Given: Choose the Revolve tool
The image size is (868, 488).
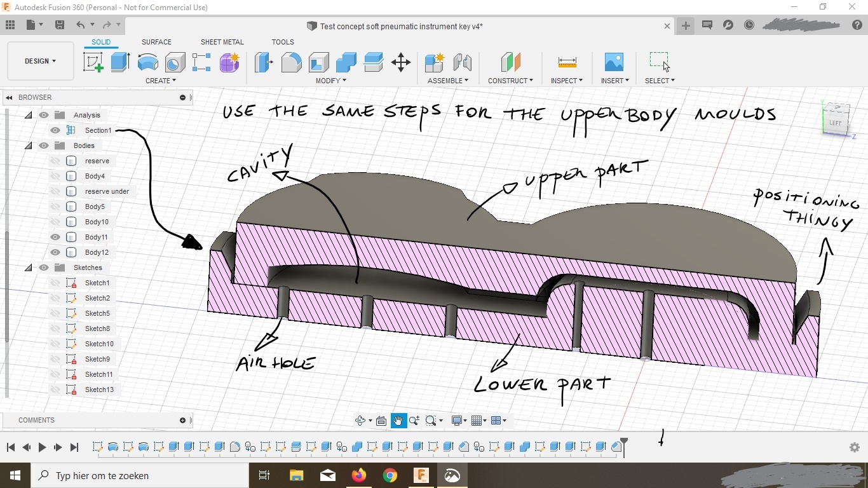Looking at the screenshot, I should click(x=147, y=62).
